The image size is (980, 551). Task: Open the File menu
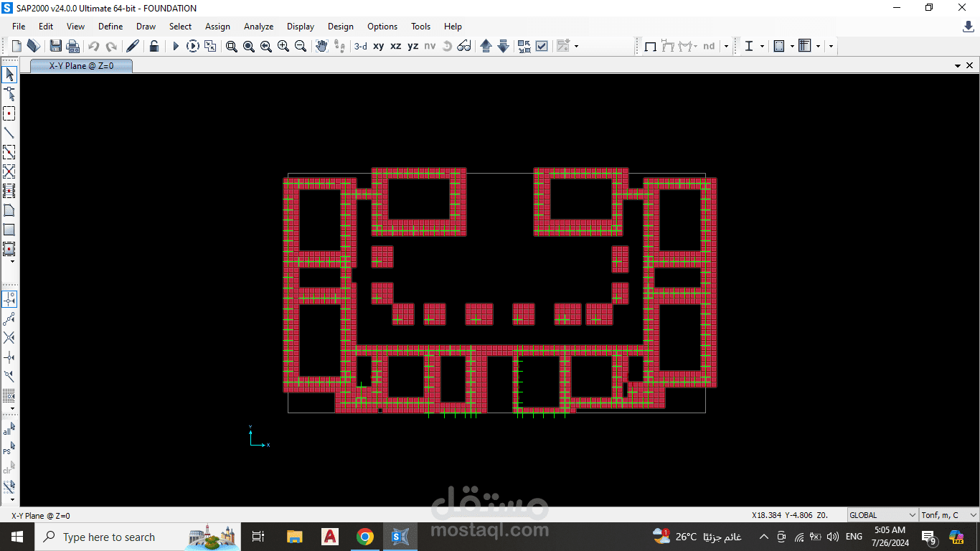tap(19, 27)
